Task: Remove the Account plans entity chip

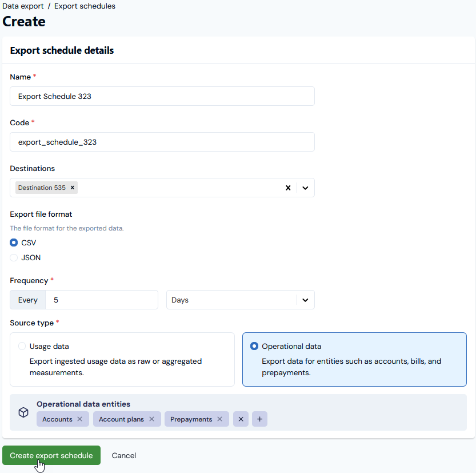Action: click(151, 419)
